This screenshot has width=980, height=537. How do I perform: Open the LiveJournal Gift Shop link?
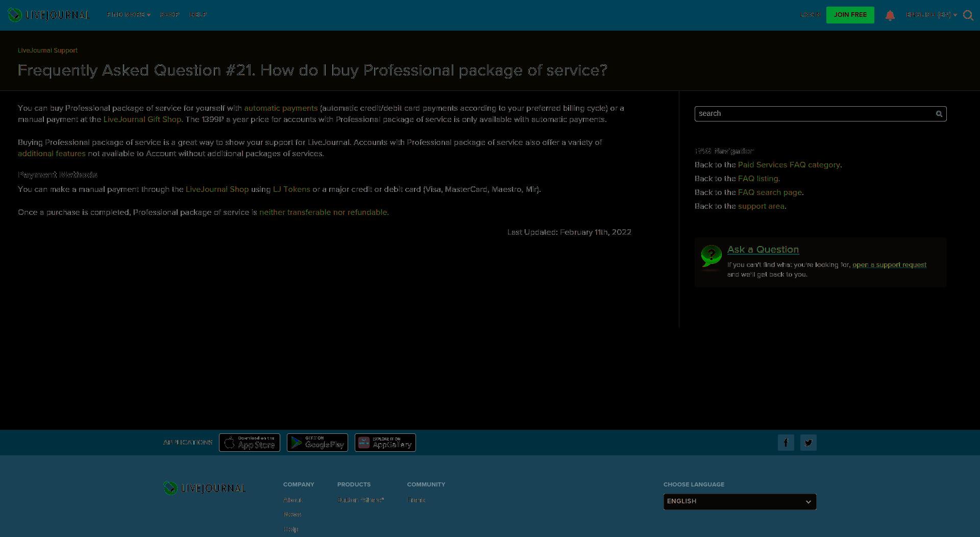142,119
